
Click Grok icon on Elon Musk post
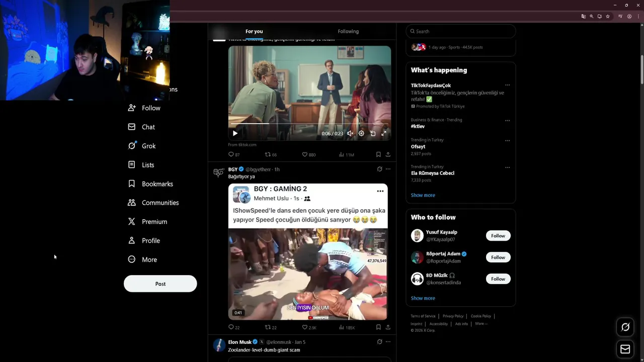[x=379, y=342]
